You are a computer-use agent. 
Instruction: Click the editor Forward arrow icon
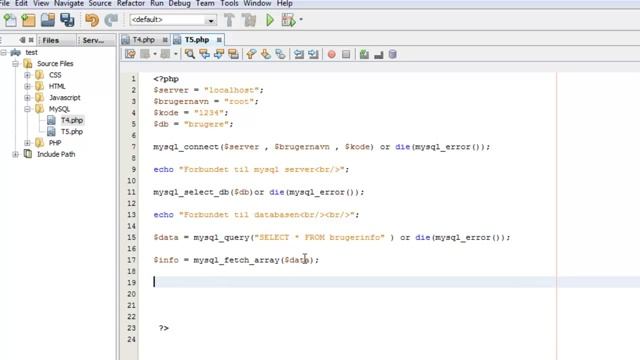coord(165,54)
